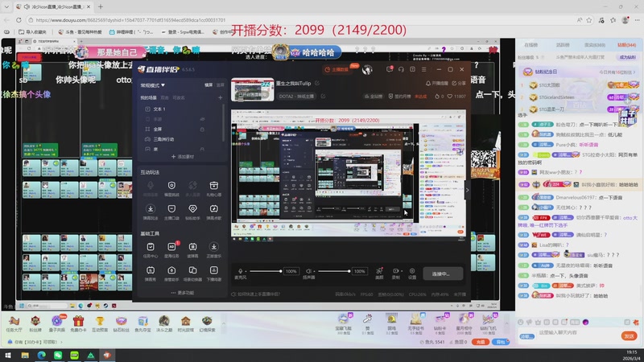
Task: Open the dropdown arrow beside speaker icon
Action: 314,271
